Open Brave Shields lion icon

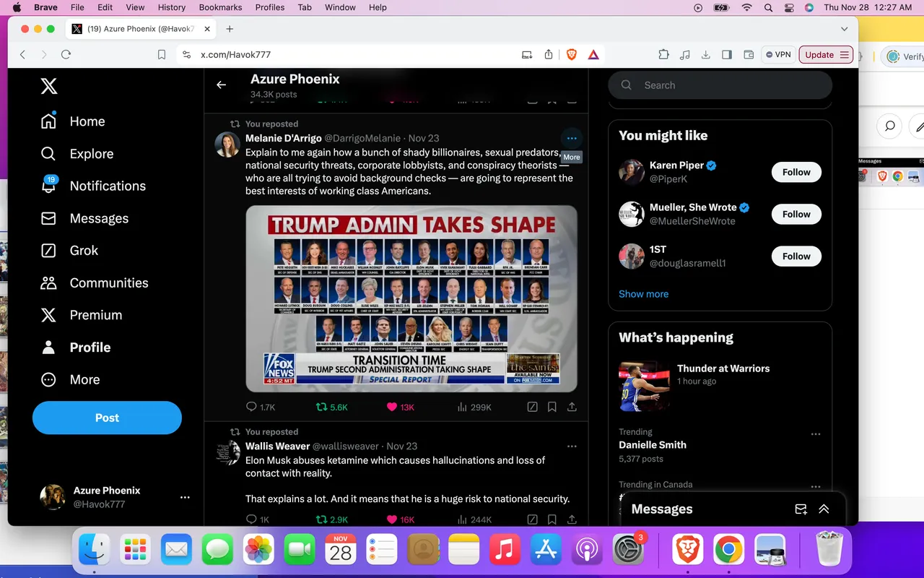(x=572, y=55)
